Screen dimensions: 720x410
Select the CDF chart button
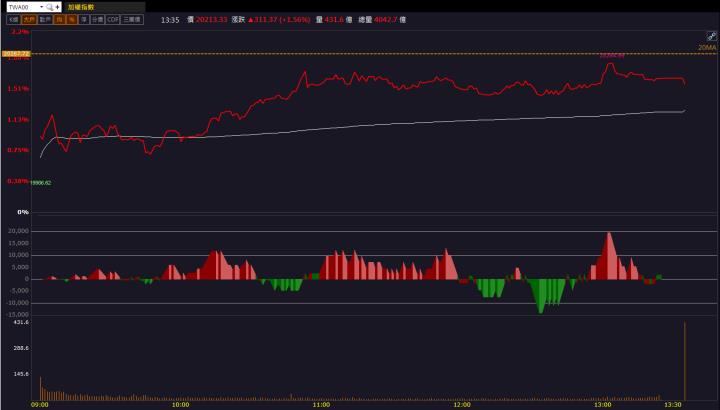pyautogui.click(x=113, y=19)
